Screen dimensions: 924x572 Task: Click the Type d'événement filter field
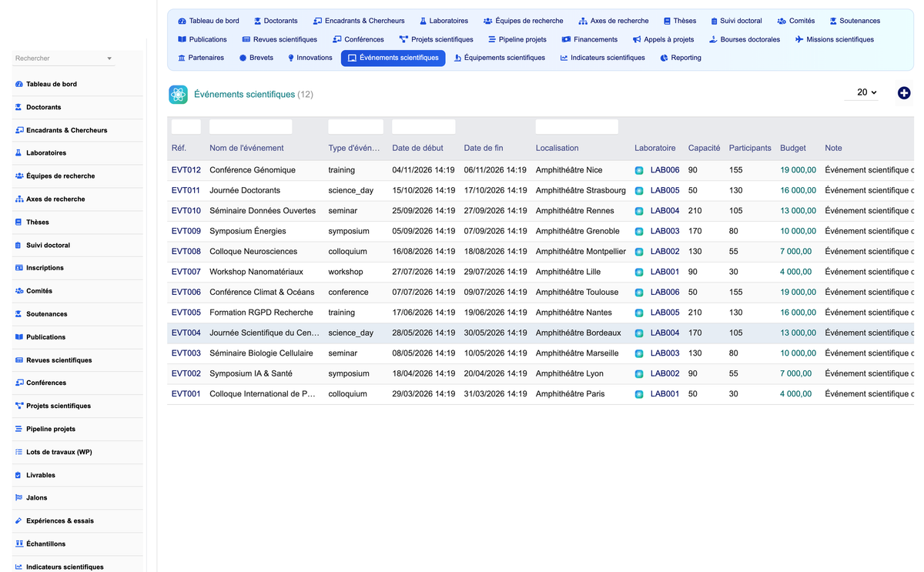click(356, 127)
